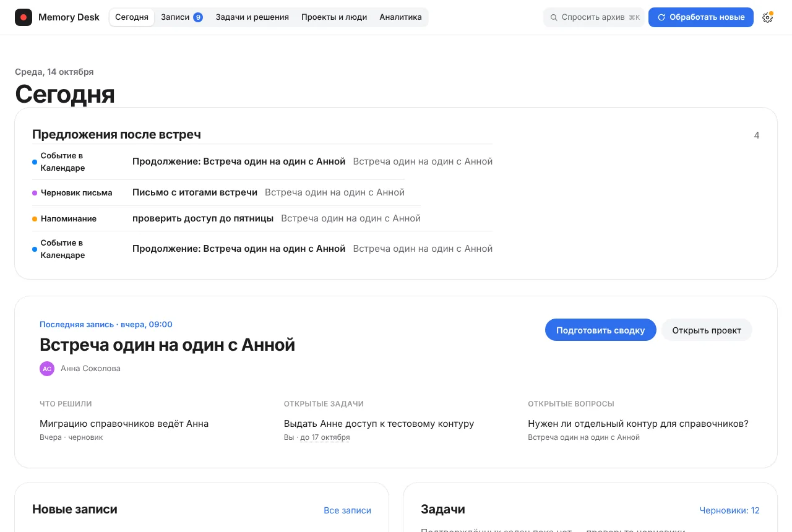The image size is (792, 532).
Task: Click the magnifier icon in archive search
Action: tap(554, 17)
